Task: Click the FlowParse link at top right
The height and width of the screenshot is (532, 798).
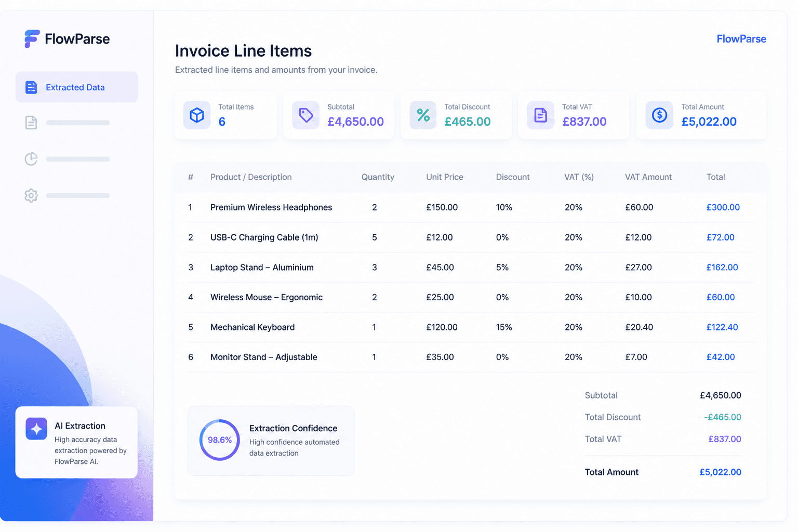Action: click(741, 39)
